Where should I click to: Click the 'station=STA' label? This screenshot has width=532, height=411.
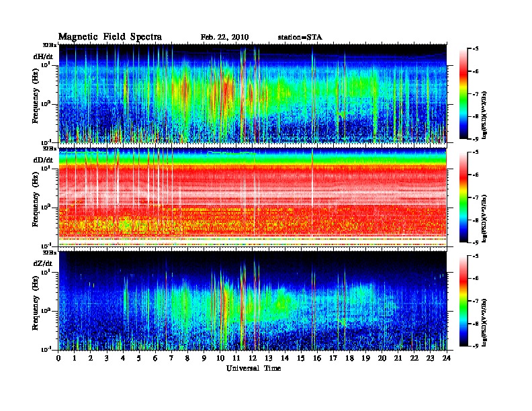tap(300, 38)
